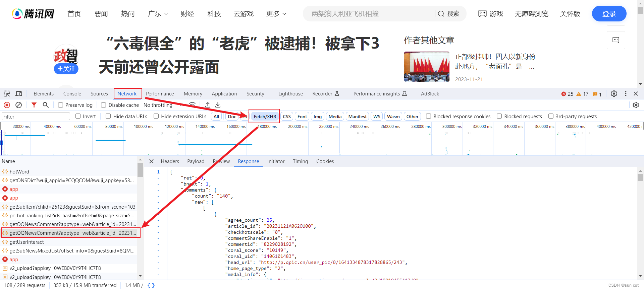Stop recording network log
644x290 pixels.
click(x=7, y=105)
